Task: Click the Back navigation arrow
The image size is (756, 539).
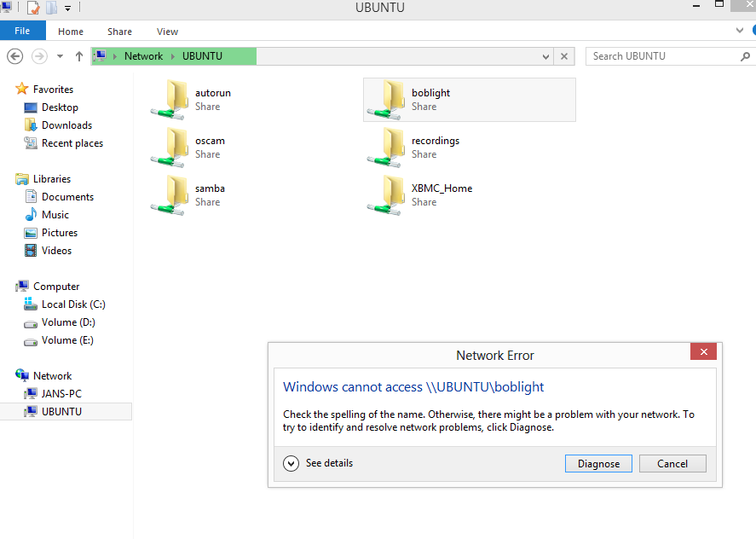Action: tap(15, 56)
